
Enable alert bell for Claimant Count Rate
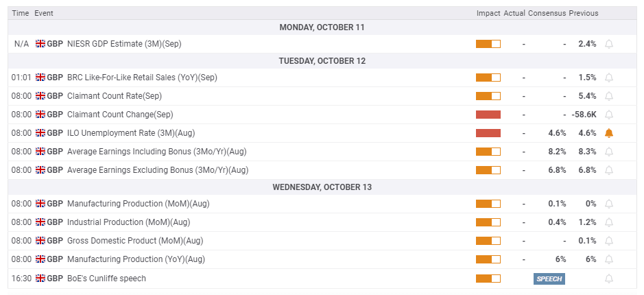(x=608, y=96)
